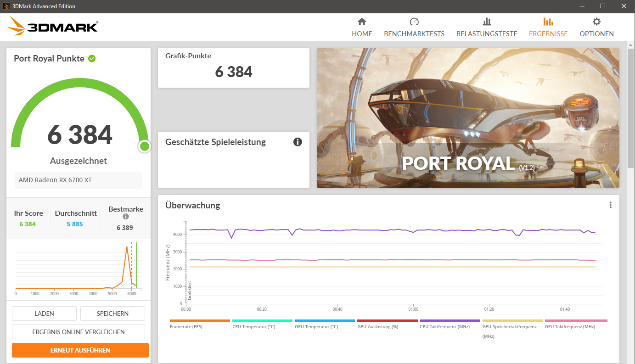Image resolution: width=635 pixels, height=364 pixels.
Task: Click ERNEUT AUSFÜHREN orange button
Action: (80, 350)
